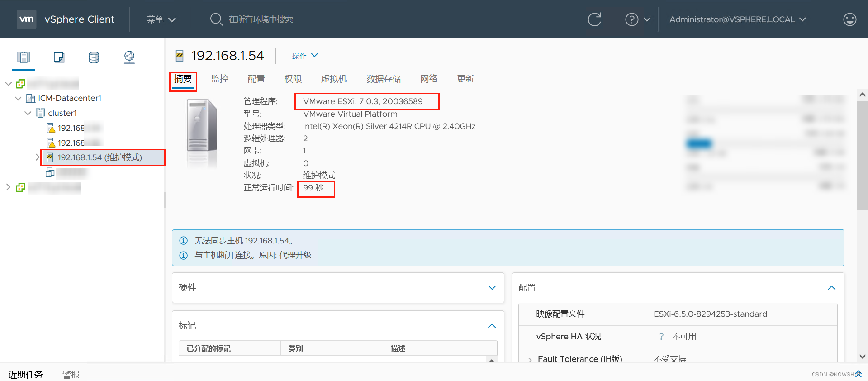Open the 更新 updates tab
The height and width of the screenshot is (381, 868).
click(466, 79)
